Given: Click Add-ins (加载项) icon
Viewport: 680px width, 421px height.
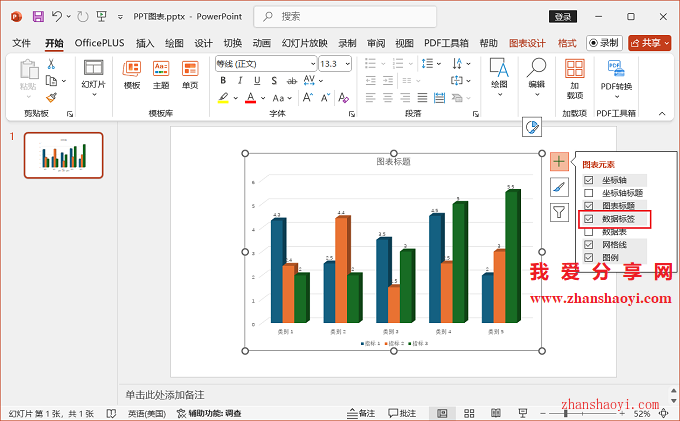Looking at the screenshot, I should (575, 79).
